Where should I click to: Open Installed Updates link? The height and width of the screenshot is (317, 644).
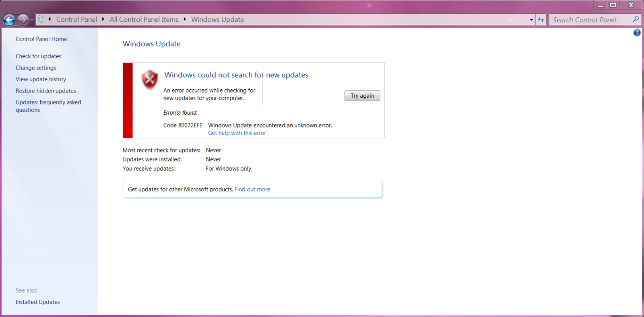click(38, 302)
